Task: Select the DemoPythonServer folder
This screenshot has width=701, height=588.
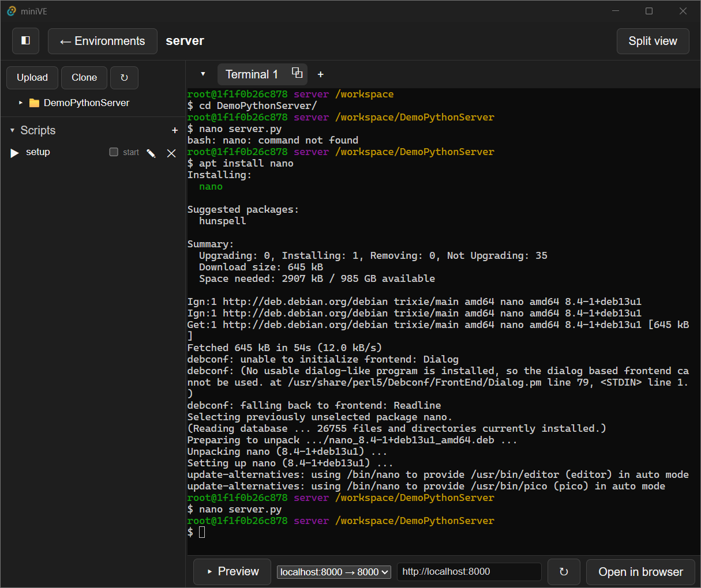Action: (x=80, y=103)
